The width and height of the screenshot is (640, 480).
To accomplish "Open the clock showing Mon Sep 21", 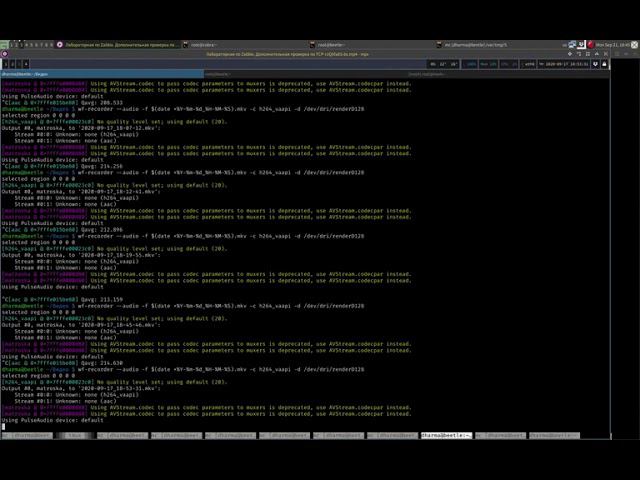I will coord(613,45).
